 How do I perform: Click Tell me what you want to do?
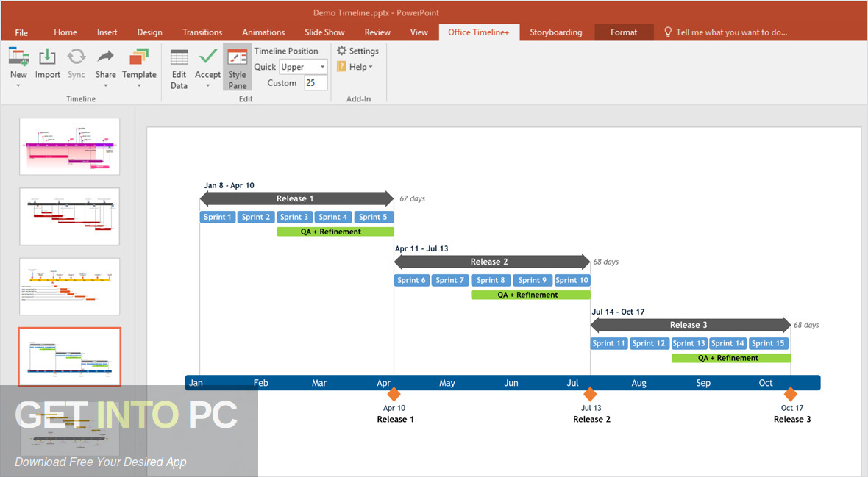[x=731, y=32]
